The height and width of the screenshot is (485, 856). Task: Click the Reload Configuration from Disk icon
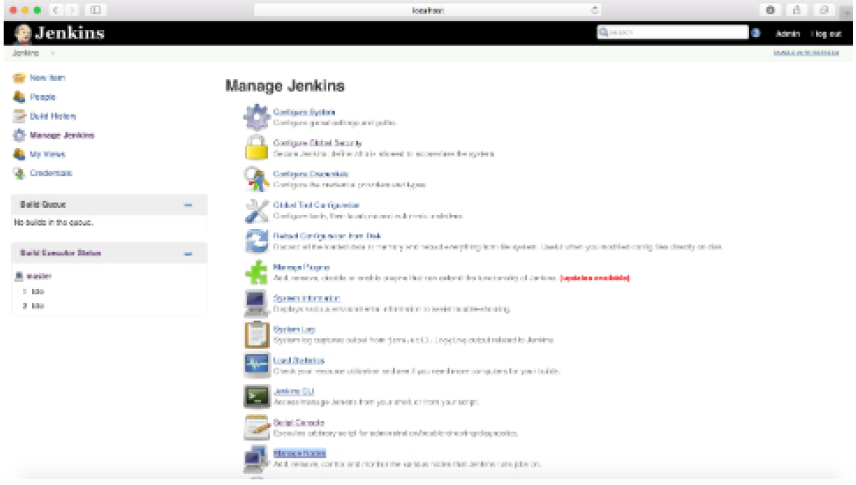click(x=256, y=241)
